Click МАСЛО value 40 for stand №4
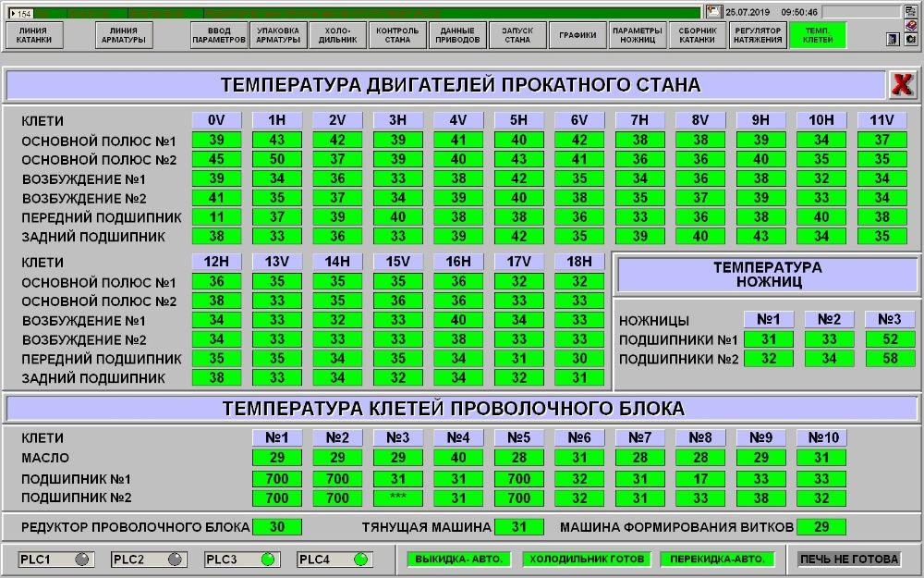 point(458,458)
